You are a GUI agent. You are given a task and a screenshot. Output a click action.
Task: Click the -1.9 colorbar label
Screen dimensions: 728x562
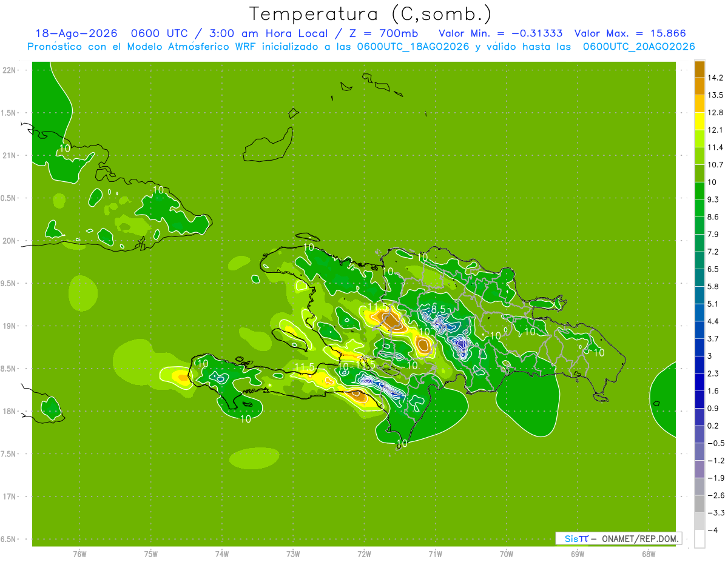716,478
